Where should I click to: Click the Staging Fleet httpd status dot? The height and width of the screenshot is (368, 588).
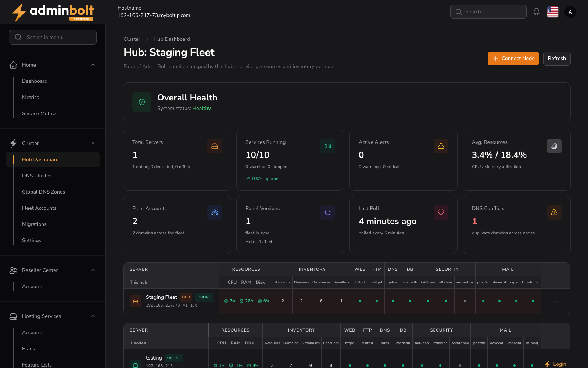click(360, 301)
